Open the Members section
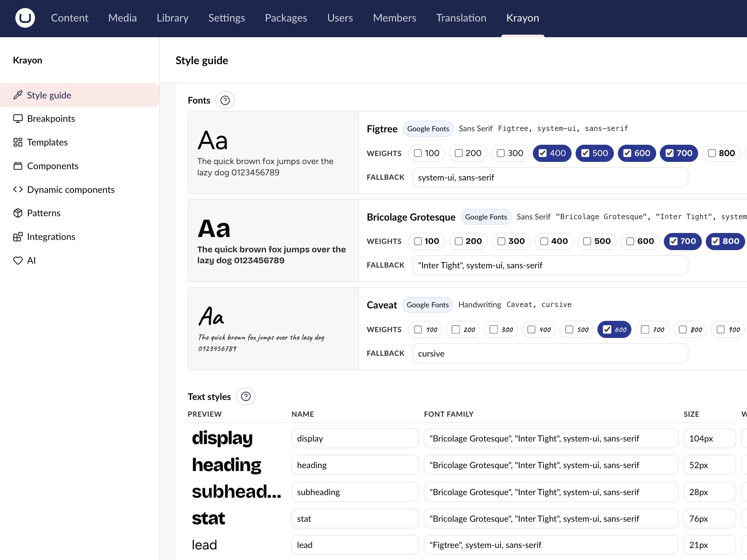The height and width of the screenshot is (560, 747). click(x=395, y=18)
